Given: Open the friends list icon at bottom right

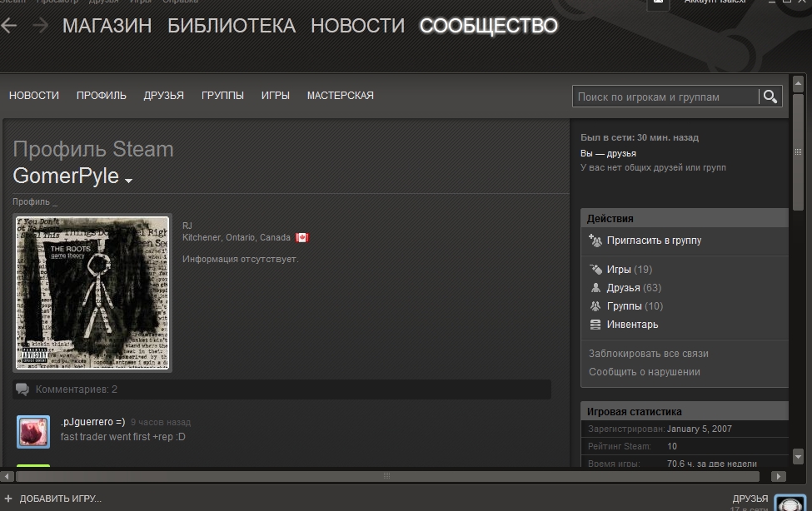Looking at the screenshot, I should [789, 503].
